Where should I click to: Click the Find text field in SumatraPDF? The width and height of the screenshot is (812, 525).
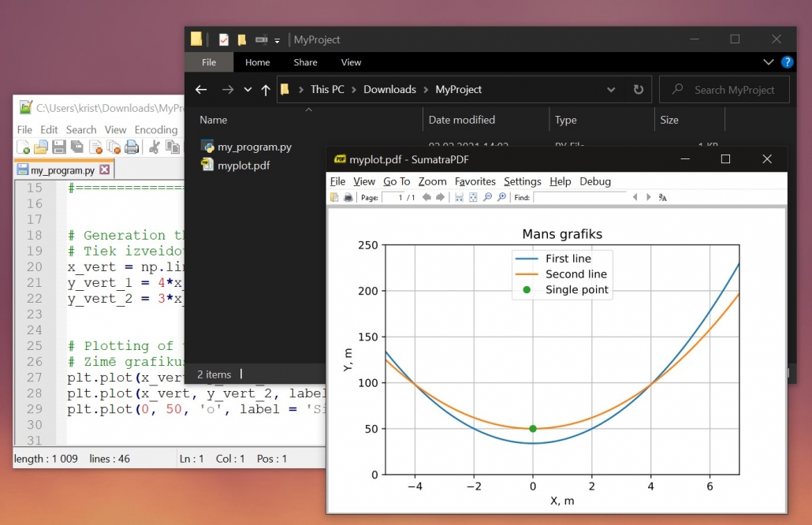(x=580, y=197)
